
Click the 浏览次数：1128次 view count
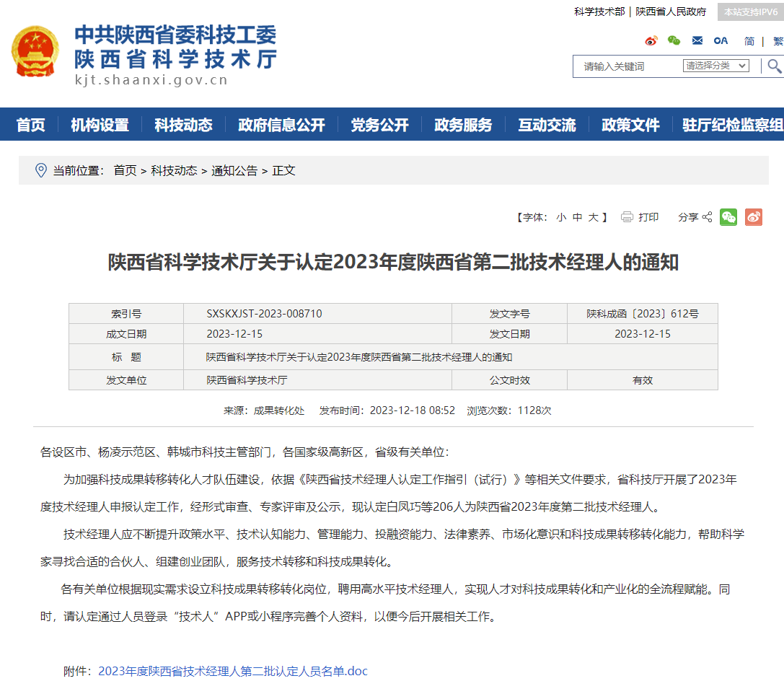point(509,410)
